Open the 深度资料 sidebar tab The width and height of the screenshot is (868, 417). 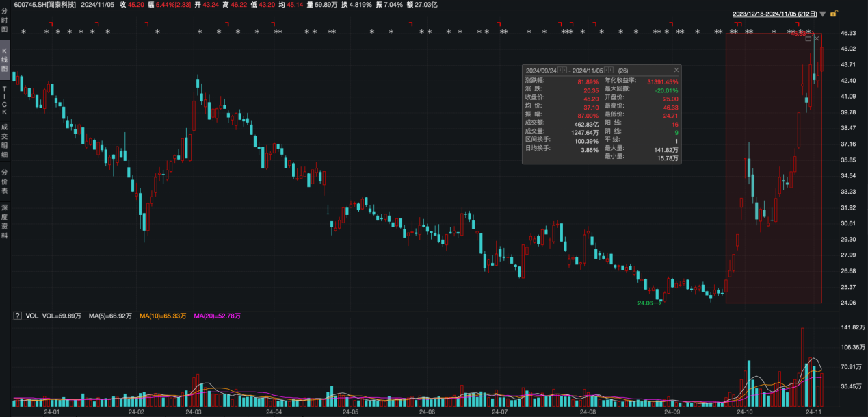4,221
